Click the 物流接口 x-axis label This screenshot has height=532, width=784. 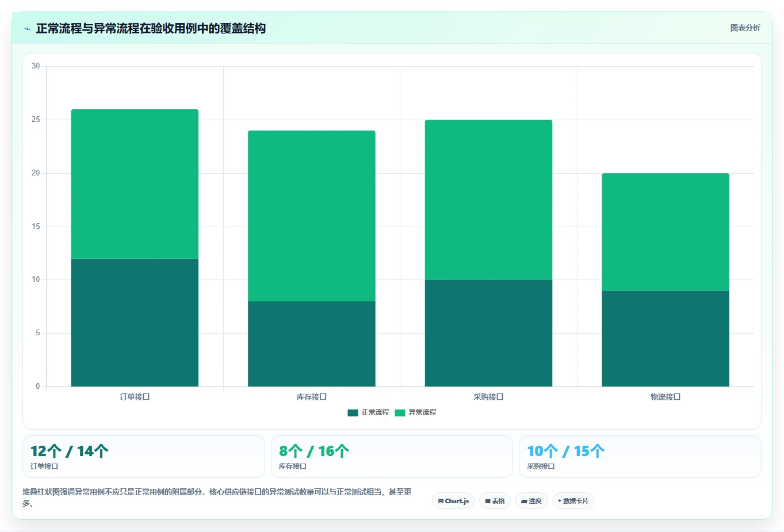[666, 397]
